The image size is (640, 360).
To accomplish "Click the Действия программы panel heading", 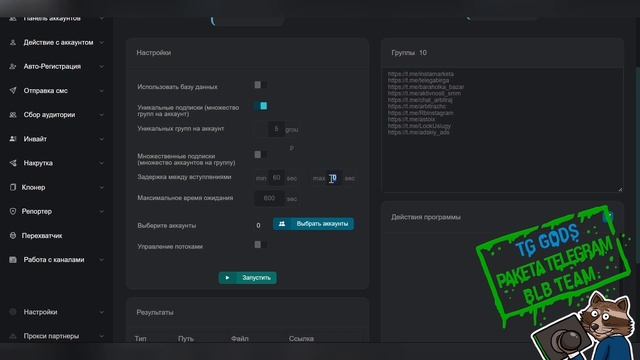I will (x=426, y=217).
